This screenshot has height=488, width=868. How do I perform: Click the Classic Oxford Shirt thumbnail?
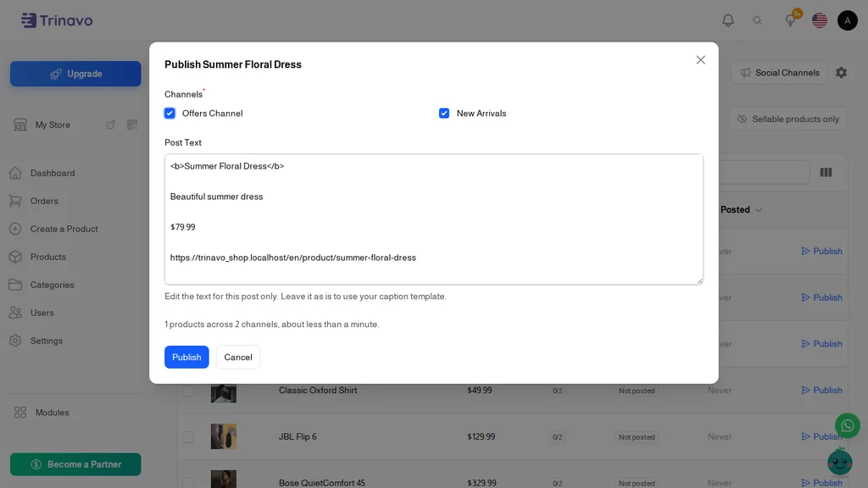(224, 392)
